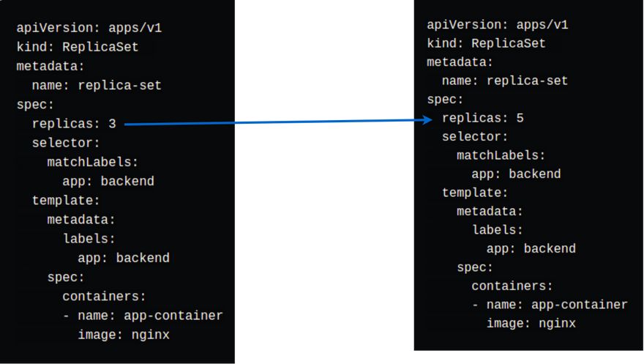Click the blue arrow between the YAML blocks
The width and height of the screenshot is (644, 364).
point(278,122)
